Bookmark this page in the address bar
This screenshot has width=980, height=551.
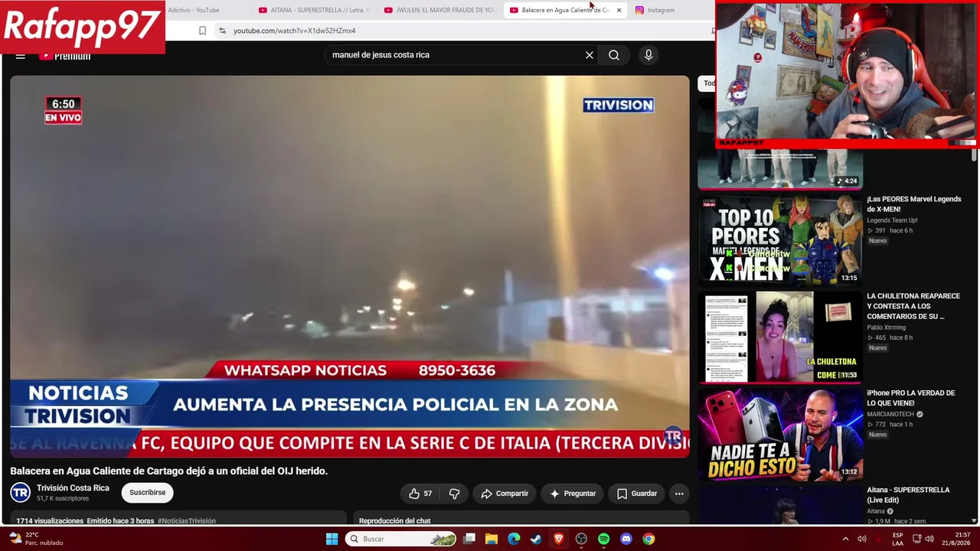click(x=202, y=31)
